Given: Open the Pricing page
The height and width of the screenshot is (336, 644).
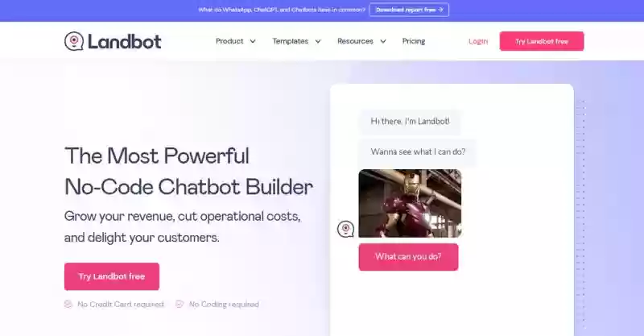Looking at the screenshot, I should 414,41.
